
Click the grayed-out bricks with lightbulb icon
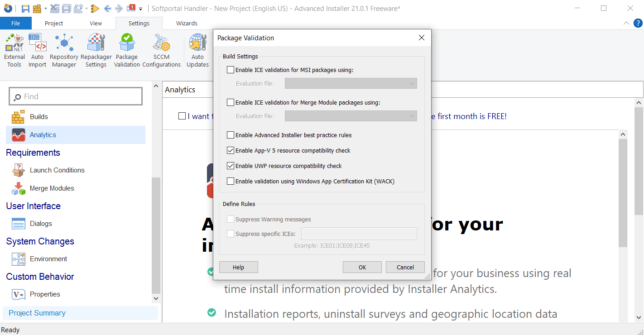77,9
